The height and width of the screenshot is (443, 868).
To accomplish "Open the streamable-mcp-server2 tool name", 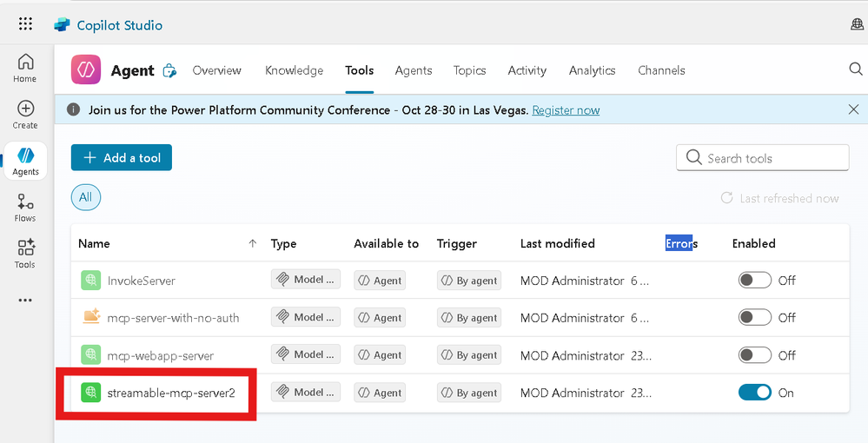I will pos(171,393).
